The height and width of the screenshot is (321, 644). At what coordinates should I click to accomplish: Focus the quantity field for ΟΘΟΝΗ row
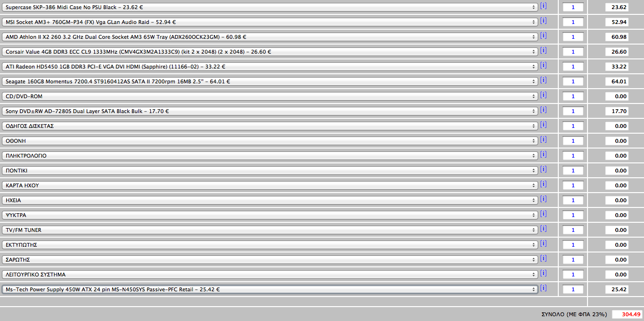click(x=573, y=141)
